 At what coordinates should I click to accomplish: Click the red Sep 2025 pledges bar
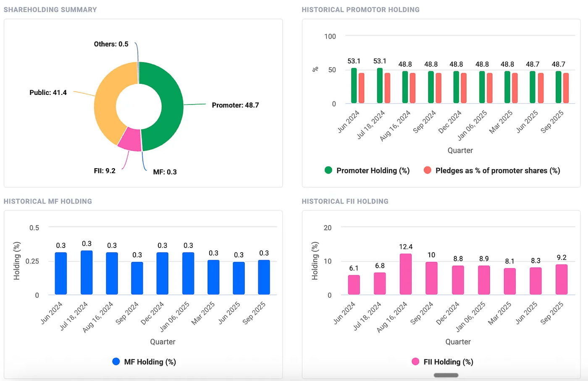click(x=566, y=88)
